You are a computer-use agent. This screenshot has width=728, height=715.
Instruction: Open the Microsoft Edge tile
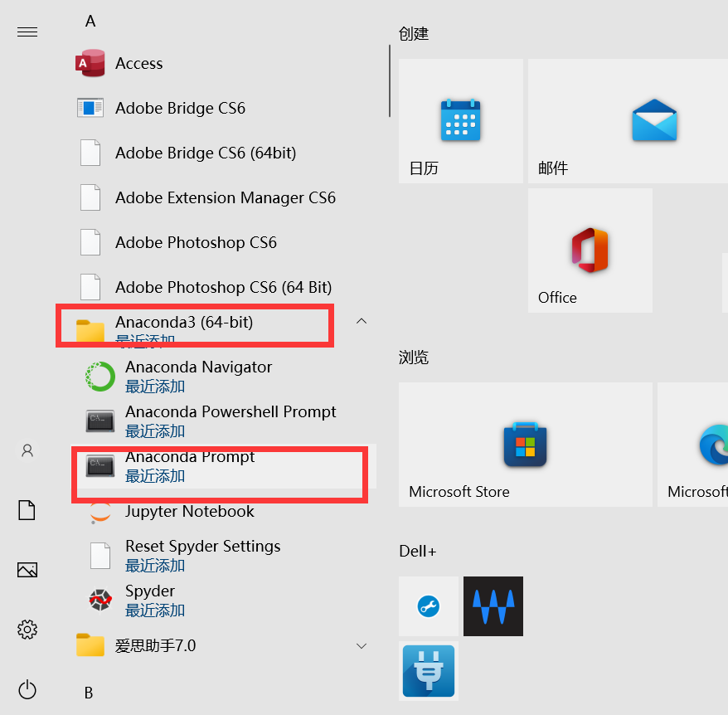point(692,445)
